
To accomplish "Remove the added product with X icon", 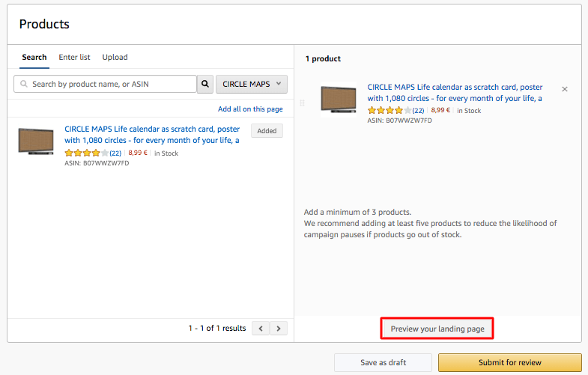I will click(x=564, y=89).
